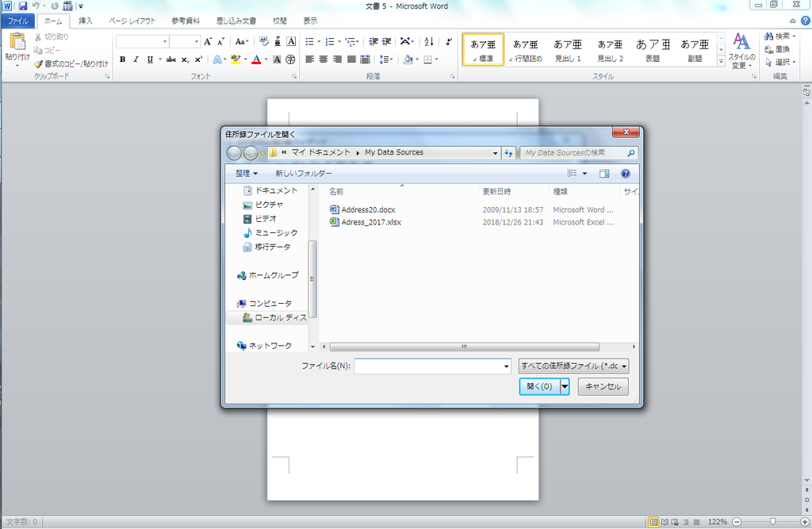Switch to the 校閲 tab

tap(280, 21)
